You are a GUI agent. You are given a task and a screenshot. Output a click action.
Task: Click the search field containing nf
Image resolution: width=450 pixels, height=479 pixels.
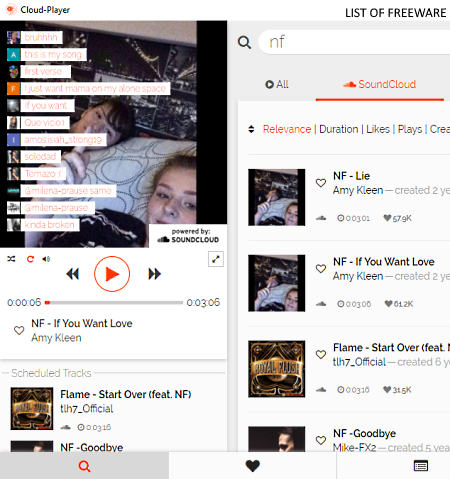(x=355, y=42)
